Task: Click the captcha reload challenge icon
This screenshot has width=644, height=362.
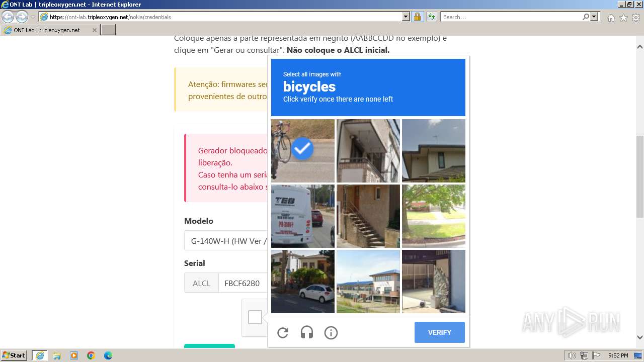Action: click(283, 332)
